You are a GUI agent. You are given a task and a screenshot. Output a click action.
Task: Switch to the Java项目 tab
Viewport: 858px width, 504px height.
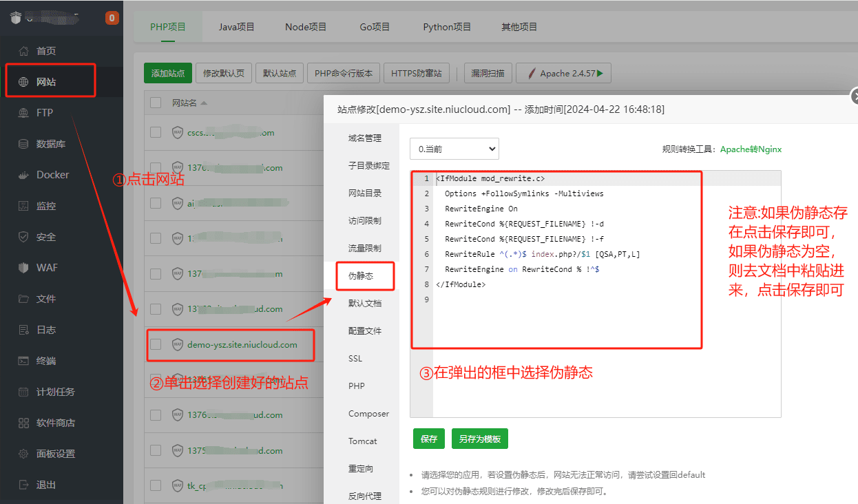(x=236, y=27)
